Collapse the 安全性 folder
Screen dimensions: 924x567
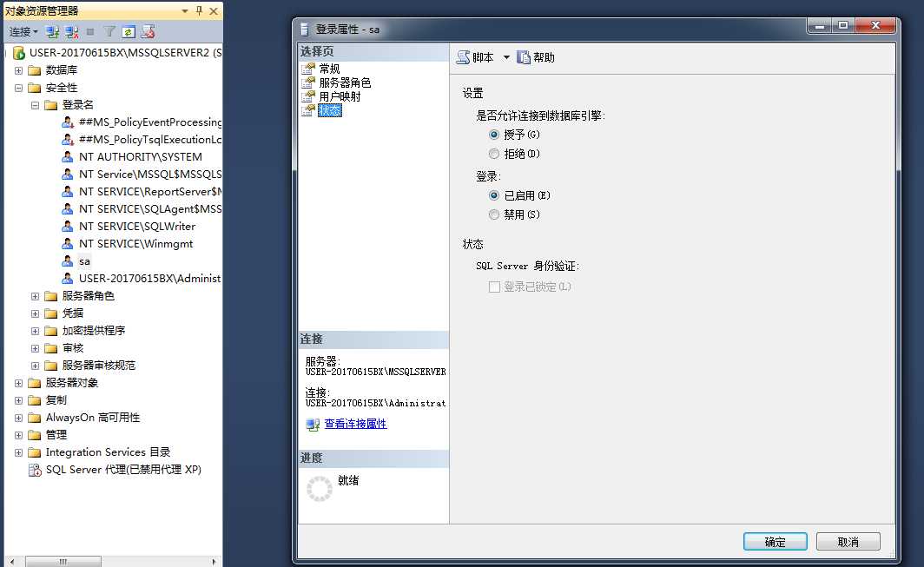click(x=18, y=88)
